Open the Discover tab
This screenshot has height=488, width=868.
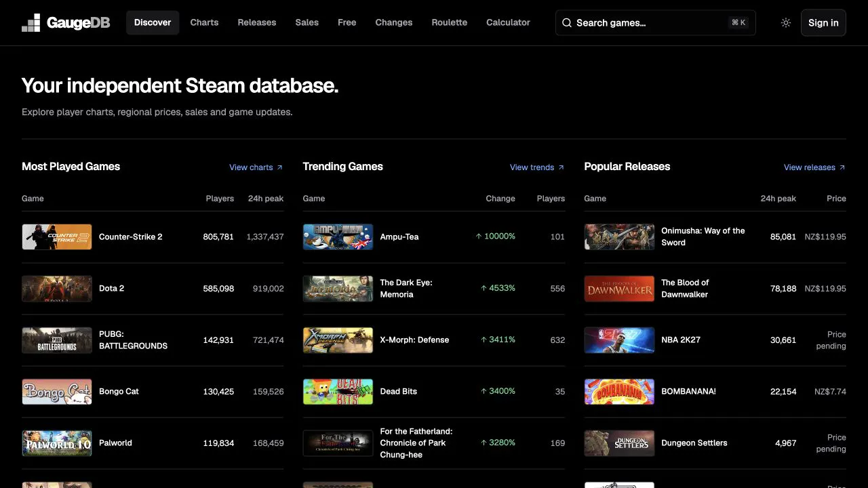tap(153, 22)
